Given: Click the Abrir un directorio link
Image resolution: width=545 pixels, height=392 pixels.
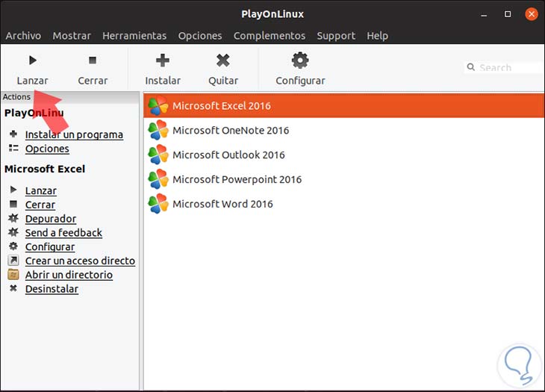Looking at the screenshot, I should 69,275.
